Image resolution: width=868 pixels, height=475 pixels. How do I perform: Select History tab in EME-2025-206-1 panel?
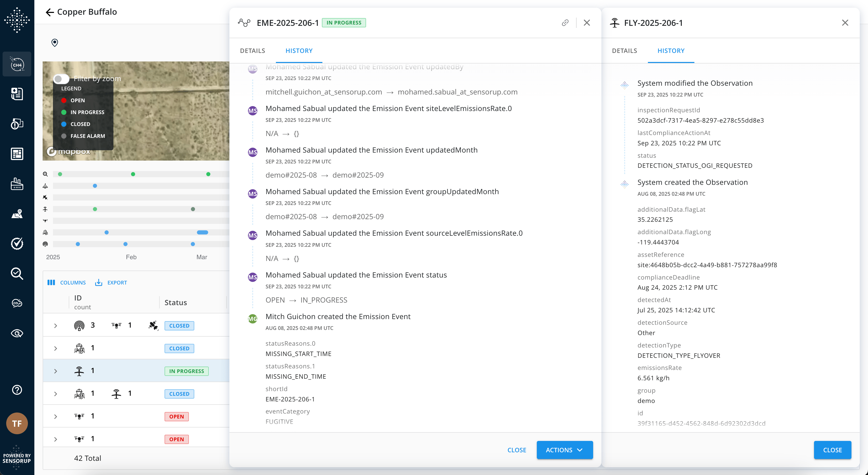click(x=299, y=51)
